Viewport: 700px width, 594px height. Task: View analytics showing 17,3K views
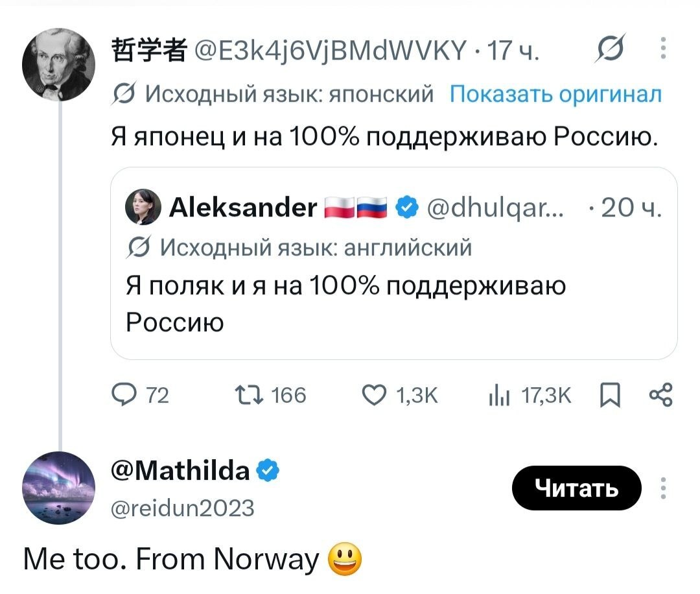pyautogui.click(x=530, y=396)
